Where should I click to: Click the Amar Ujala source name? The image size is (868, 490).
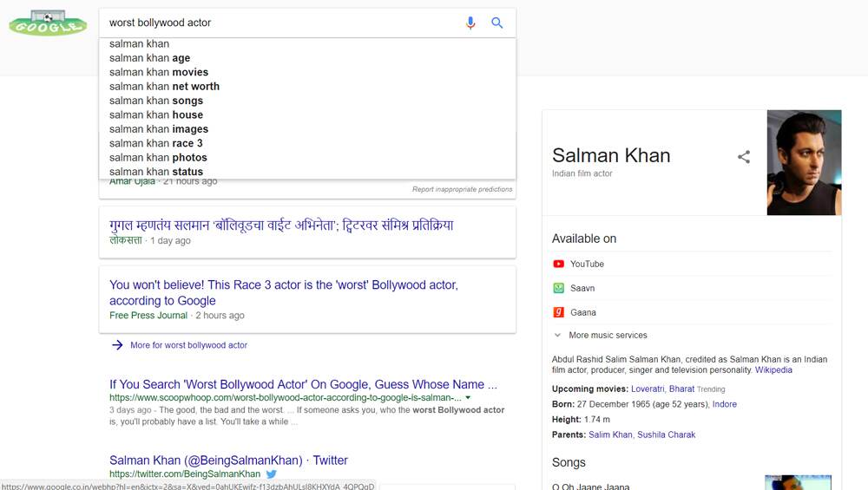[132, 181]
